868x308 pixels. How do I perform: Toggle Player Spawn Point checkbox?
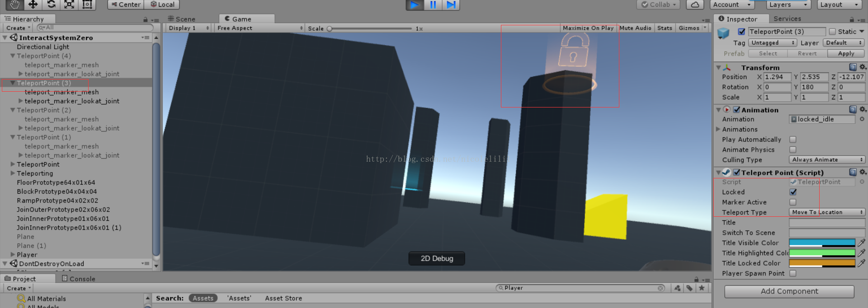pyautogui.click(x=793, y=273)
